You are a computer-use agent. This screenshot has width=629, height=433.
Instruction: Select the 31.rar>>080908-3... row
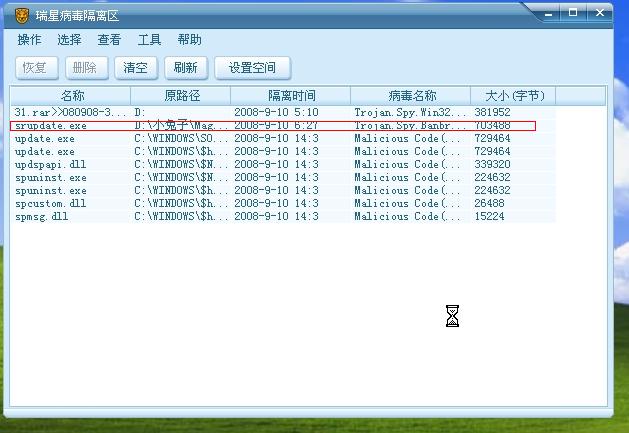point(283,112)
